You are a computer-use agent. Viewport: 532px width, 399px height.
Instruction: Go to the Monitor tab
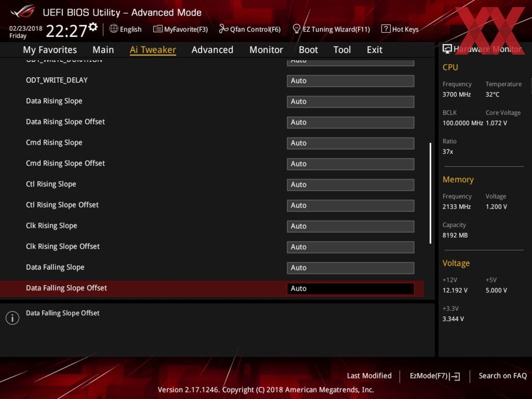(266, 50)
